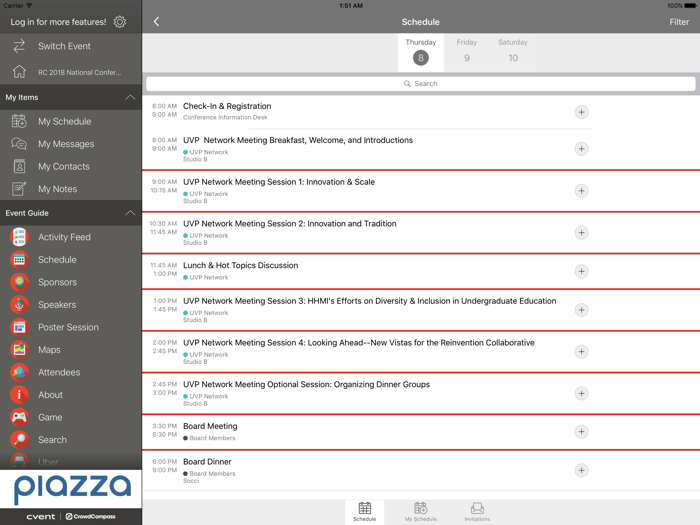Open the Sponsors icon in sidebar
700x525 pixels.
19,282
